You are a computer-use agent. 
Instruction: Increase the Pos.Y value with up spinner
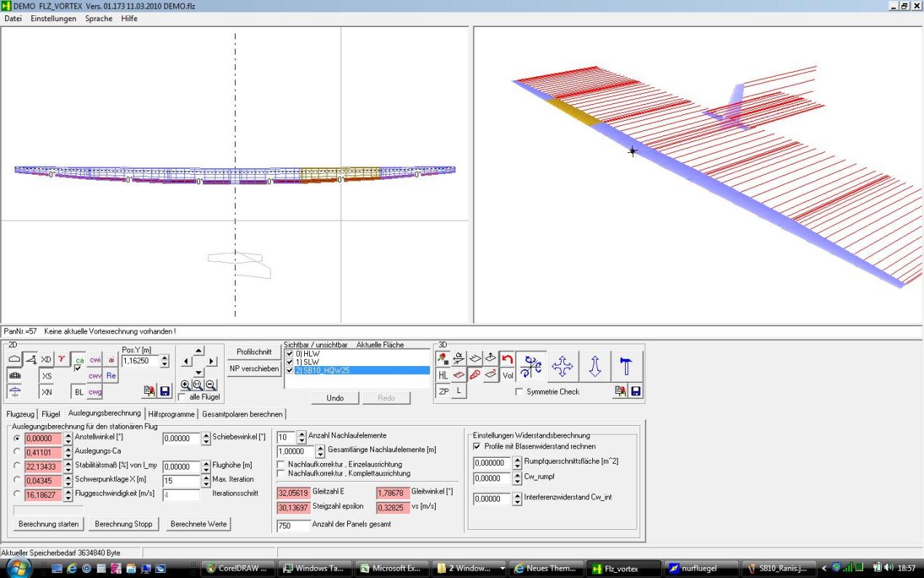coord(163,357)
